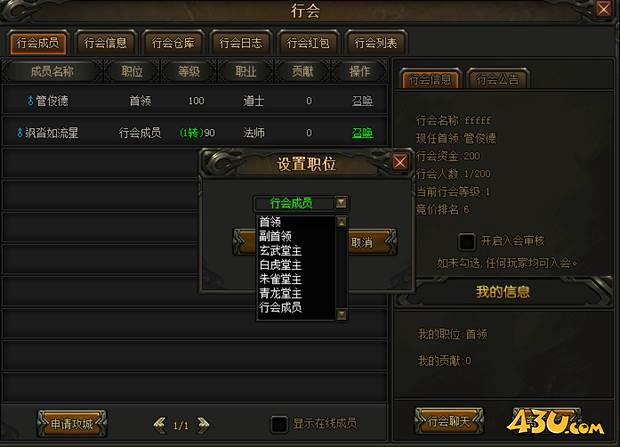Image resolution: width=620 pixels, height=447 pixels.
Task: Go to the next member page arrow
Action: tap(203, 425)
